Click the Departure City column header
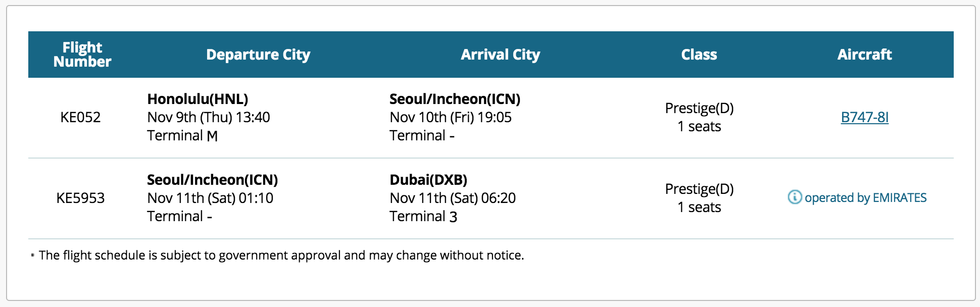 258,55
